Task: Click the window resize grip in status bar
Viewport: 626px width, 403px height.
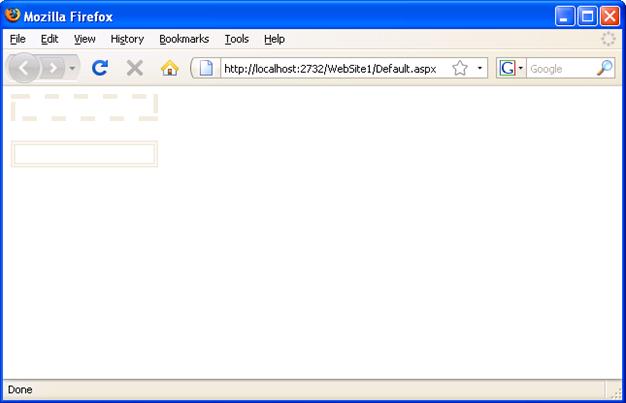Action: coord(616,393)
